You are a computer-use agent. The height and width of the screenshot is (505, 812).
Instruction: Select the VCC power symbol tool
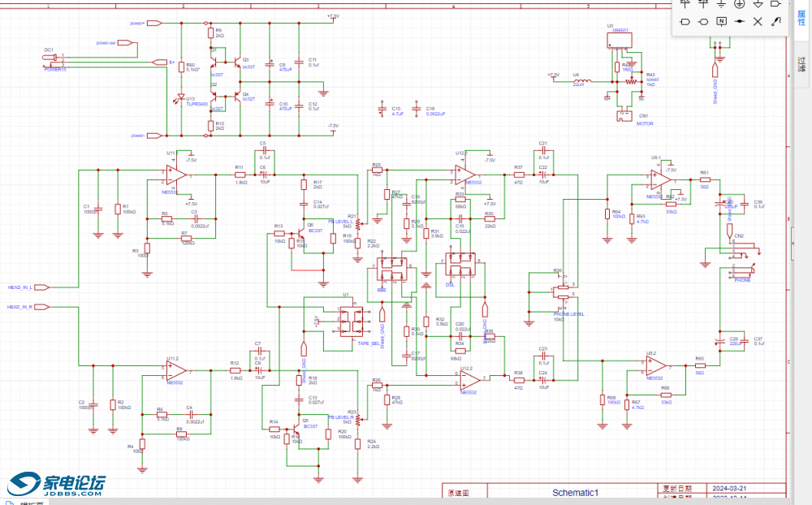[x=685, y=4]
